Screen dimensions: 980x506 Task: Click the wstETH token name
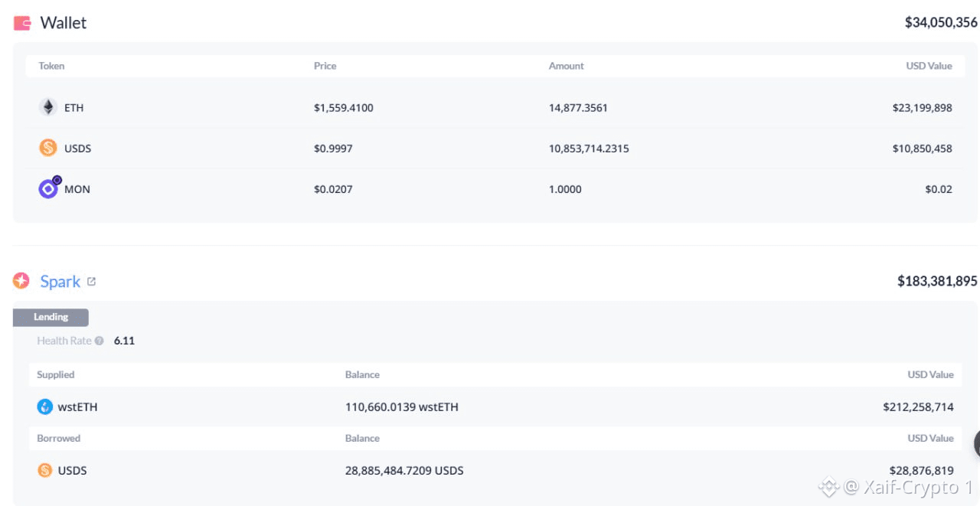(77, 407)
